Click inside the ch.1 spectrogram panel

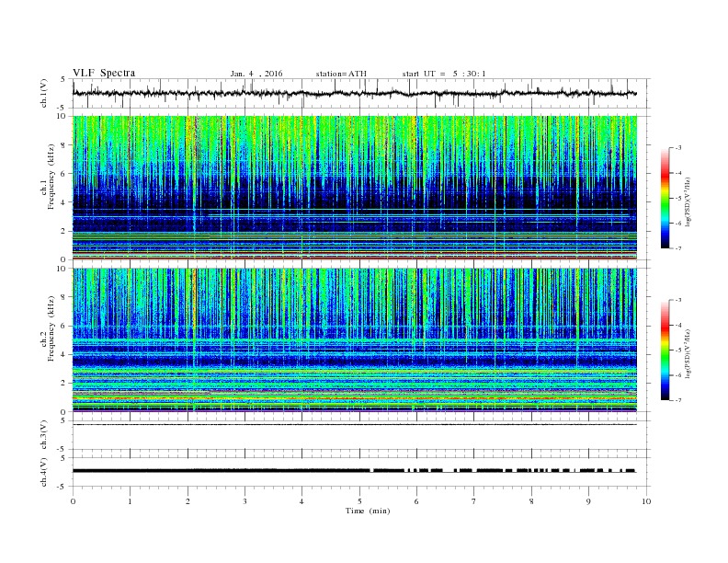coord(355,188)
